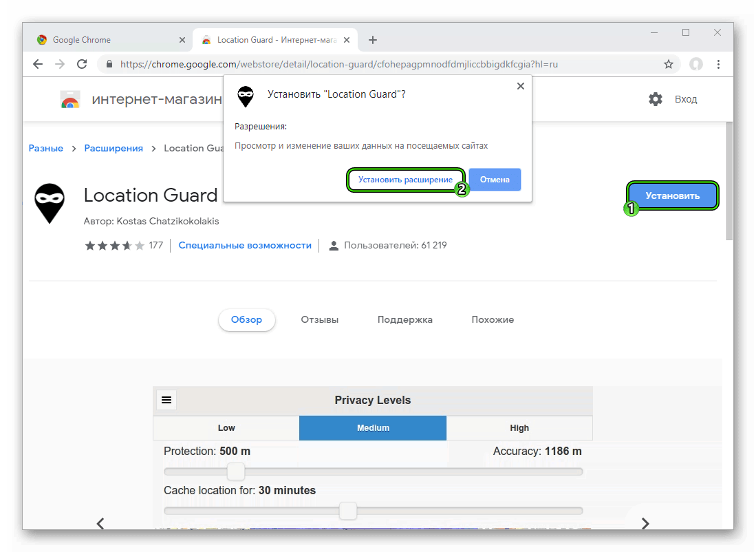Close the Google Chrome tab
The width and height of the screenshot is (756, 552).
pyautogui.click(x=182, y=40)
